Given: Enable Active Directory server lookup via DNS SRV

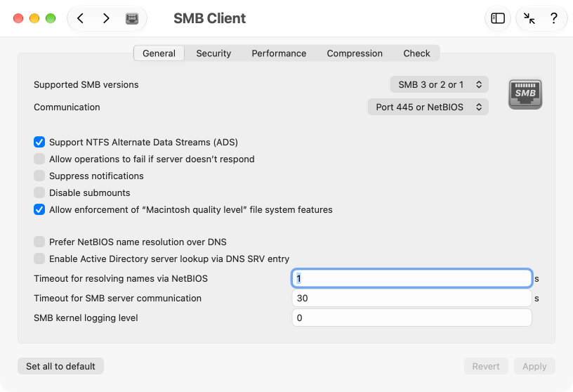Looking at the screenshot, I should (x=39, y=259).
